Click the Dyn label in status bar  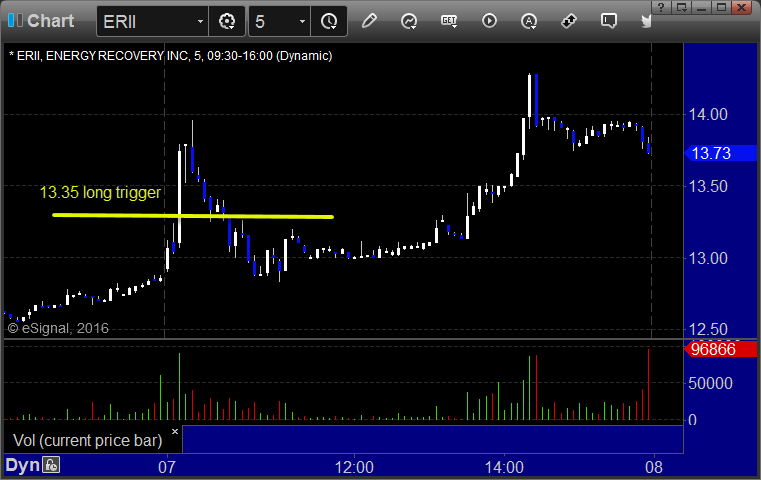pyautogui.click(x=22, y=465)
